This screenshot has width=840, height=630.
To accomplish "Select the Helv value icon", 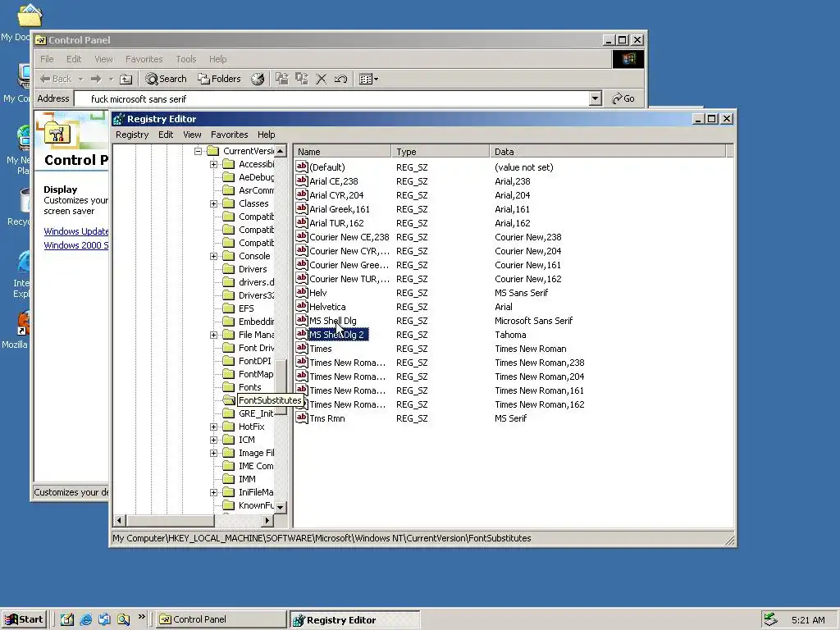I will pyautogui.click(x=302, y=292).
